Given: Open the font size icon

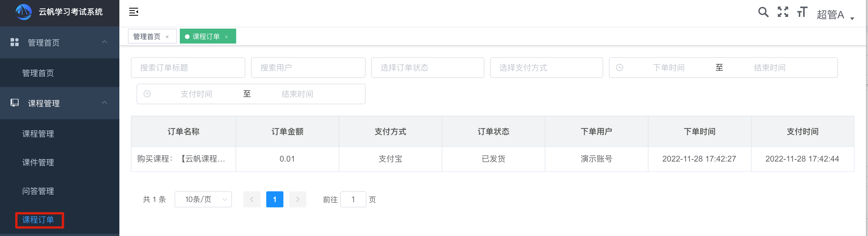Looking at the screenshot, I should click(802, 12).
